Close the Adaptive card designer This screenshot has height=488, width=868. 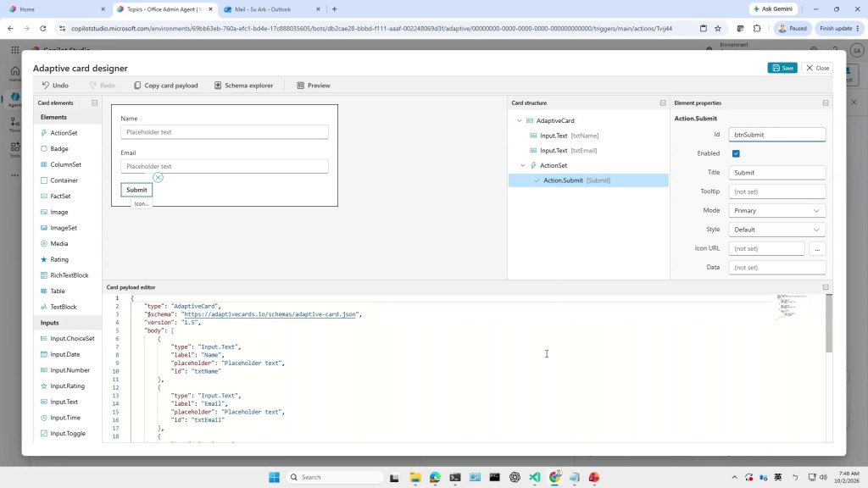817,68
